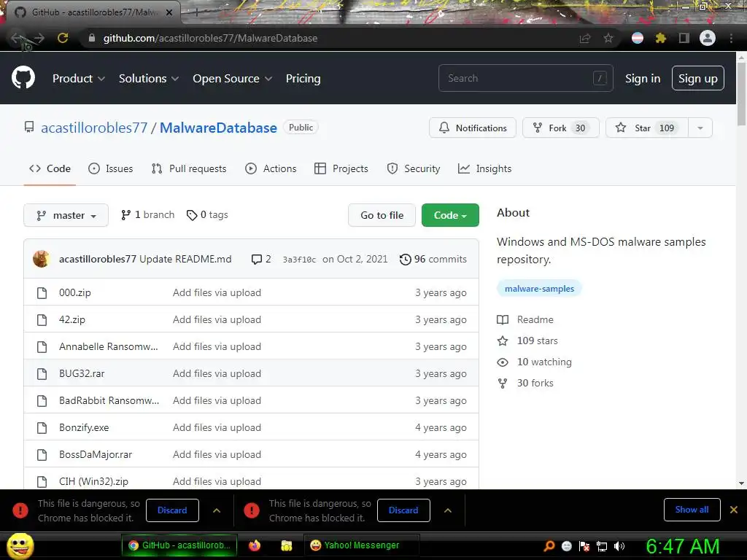
Task: Bookmark this page with the star icon
Action: [608, 38]
